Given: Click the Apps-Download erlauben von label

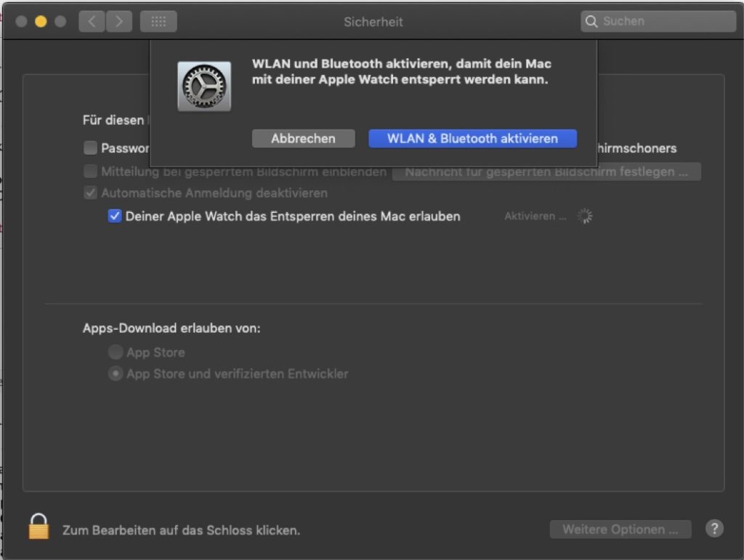Looking at the screenshot, I should [171, 328].
